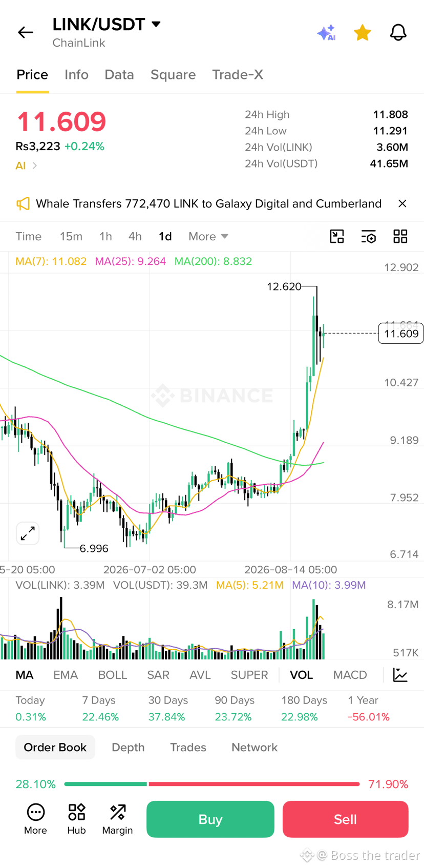This screenshot has height=868, width=424.
Task: Enable the SUPER indicator
Action: coord(249,675)
